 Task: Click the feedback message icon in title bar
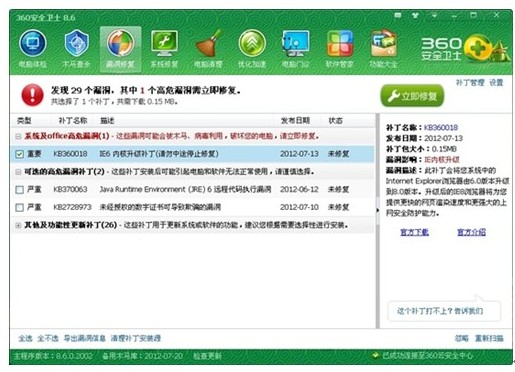click(x=398, y=15)
